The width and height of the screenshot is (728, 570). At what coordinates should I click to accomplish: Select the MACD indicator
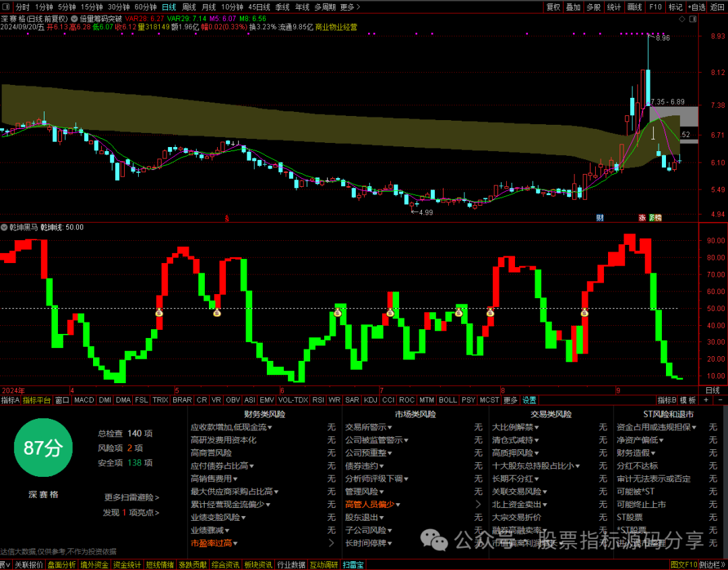[84, 400]
